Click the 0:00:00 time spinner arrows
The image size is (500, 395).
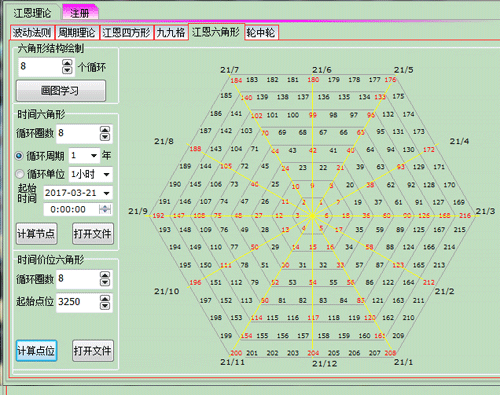pos(105,209)
